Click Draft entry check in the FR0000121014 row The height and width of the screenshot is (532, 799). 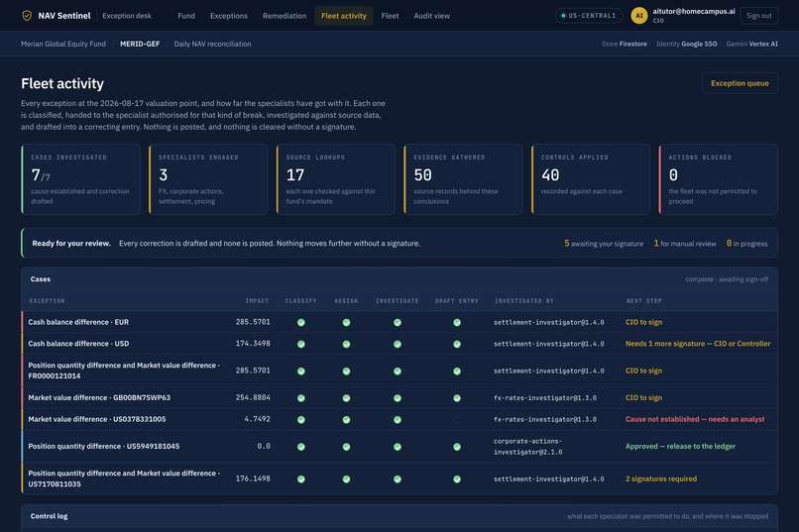pyautogui.click(x=457, y=372)
